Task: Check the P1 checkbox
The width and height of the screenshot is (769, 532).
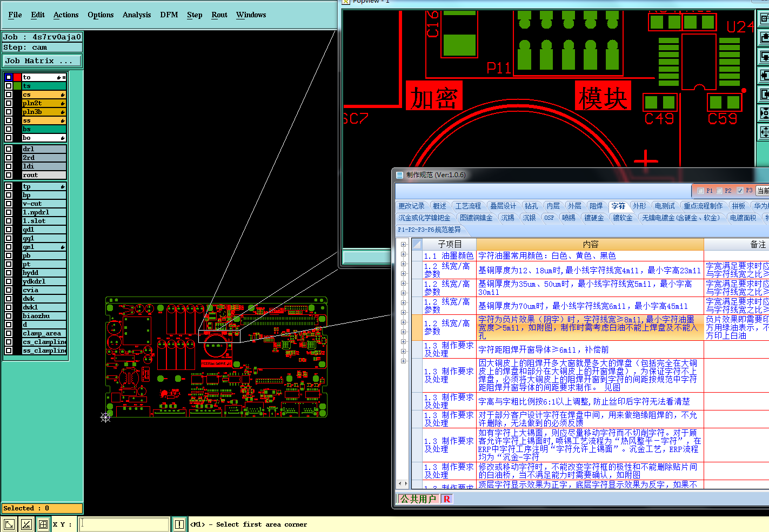Action: point(700,191)
